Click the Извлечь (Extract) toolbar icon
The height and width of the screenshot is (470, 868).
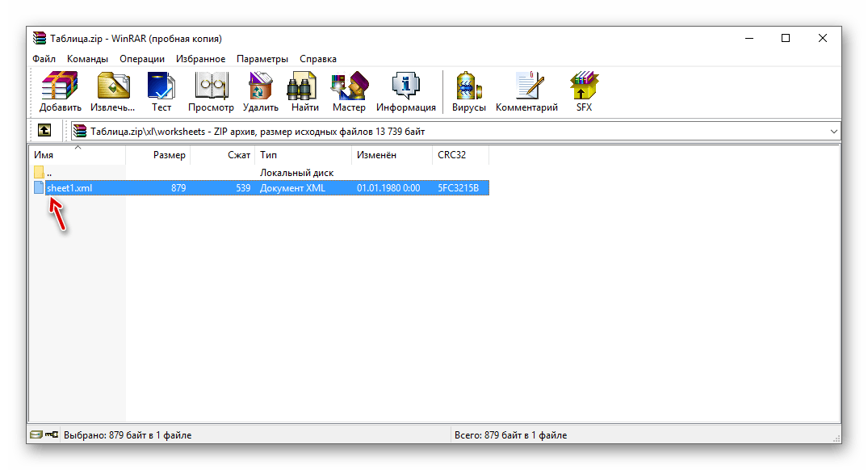tap(113, 91)
